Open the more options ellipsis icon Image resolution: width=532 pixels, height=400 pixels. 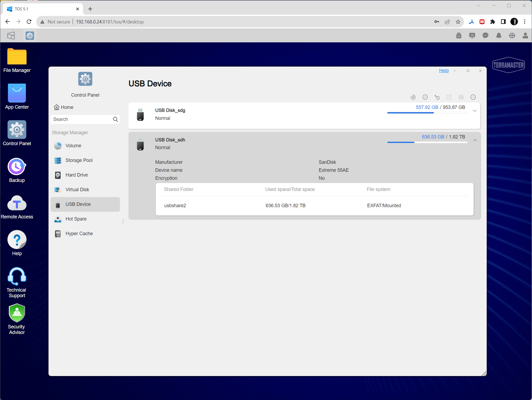(x=473, y=97)
